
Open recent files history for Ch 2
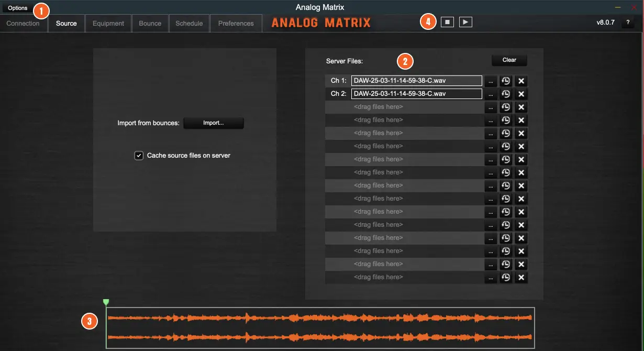coord(506,94)
